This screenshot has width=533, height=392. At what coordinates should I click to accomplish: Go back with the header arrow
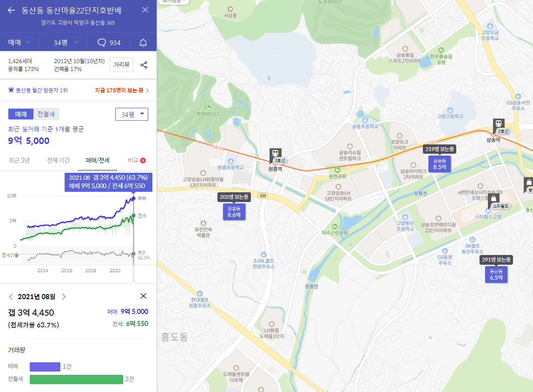click(x=11, y=10)
